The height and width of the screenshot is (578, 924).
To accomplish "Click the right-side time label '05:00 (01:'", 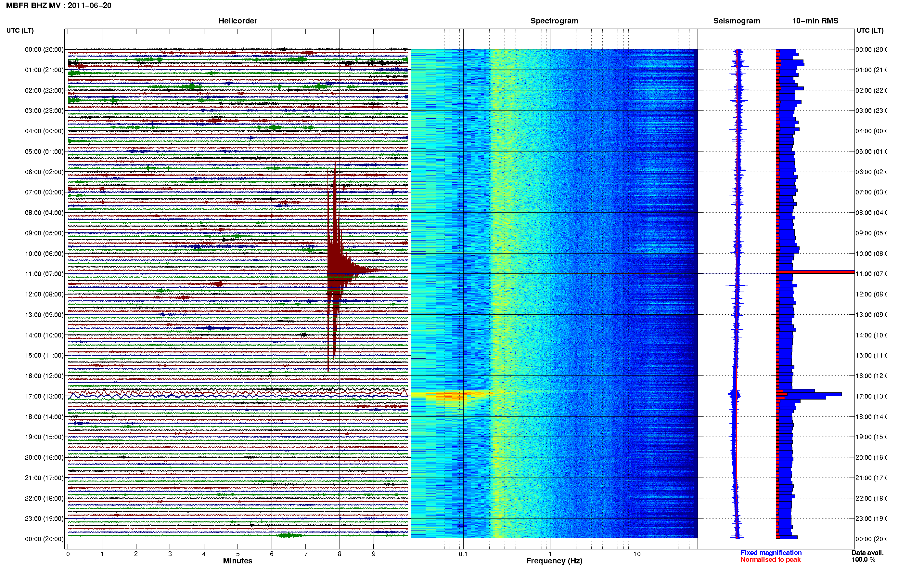I will [871, 151].
